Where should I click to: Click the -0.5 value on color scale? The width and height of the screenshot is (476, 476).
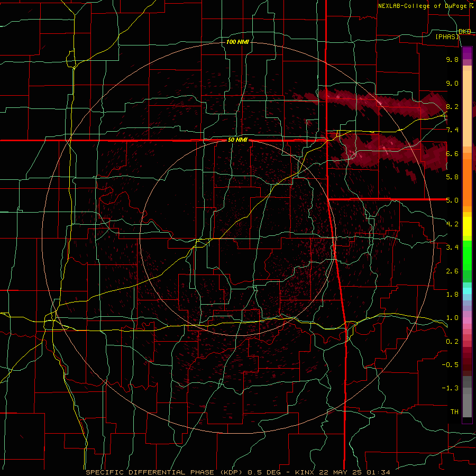[x=450, y=365]
